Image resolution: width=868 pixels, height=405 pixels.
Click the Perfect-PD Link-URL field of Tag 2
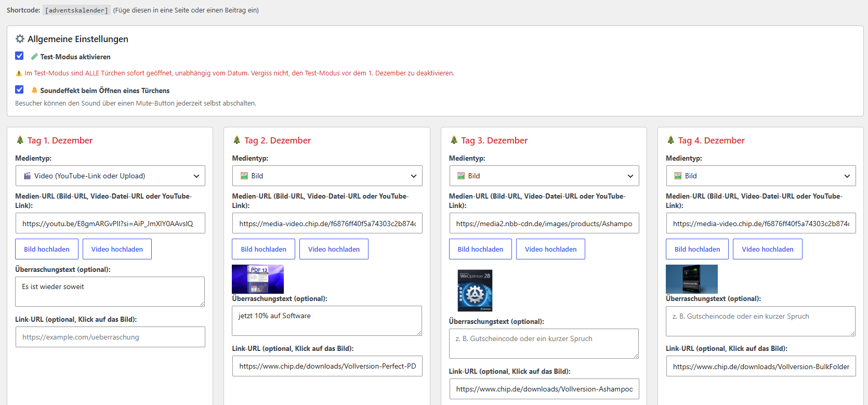(x=327, y=366)
